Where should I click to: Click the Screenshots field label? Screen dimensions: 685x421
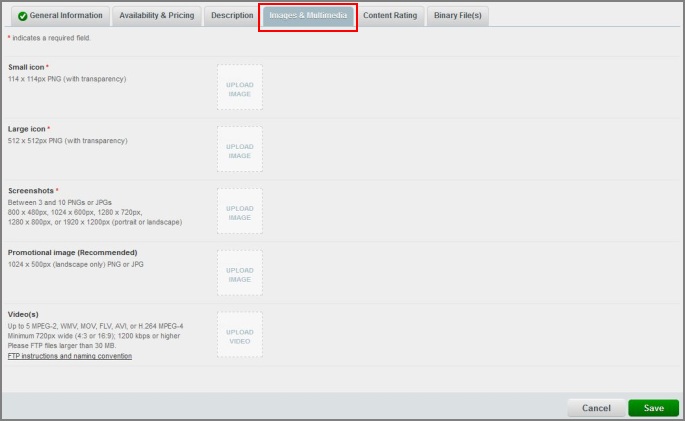point(31,190)
